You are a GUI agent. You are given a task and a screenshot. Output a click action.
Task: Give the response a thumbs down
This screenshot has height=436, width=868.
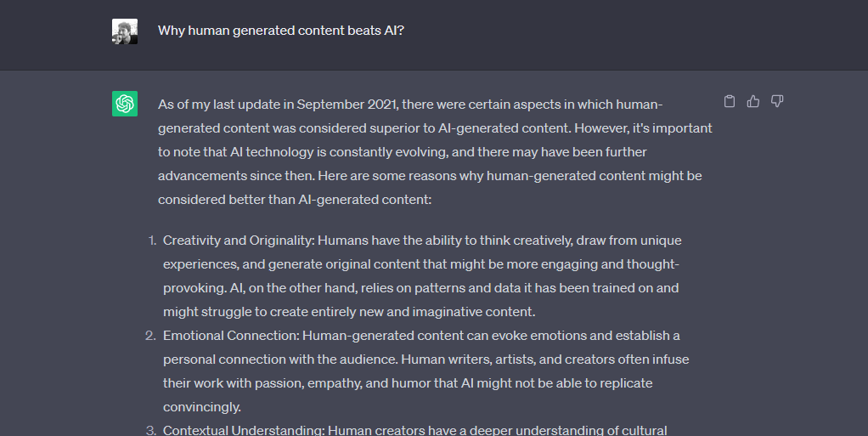[777, 101]
